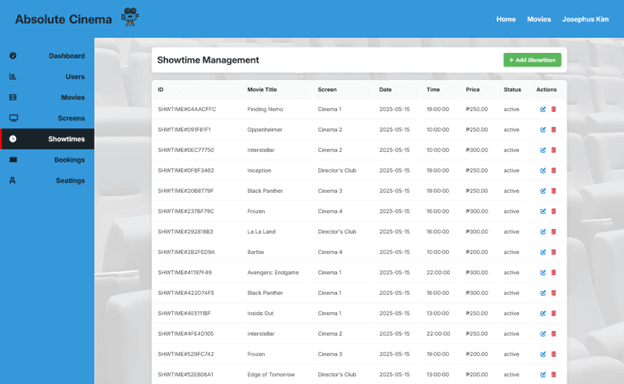Image resolution: width=624 pixels, height=384 pixels.
Task: Open the Users sidebar section
Action: [x=47, y=76]
